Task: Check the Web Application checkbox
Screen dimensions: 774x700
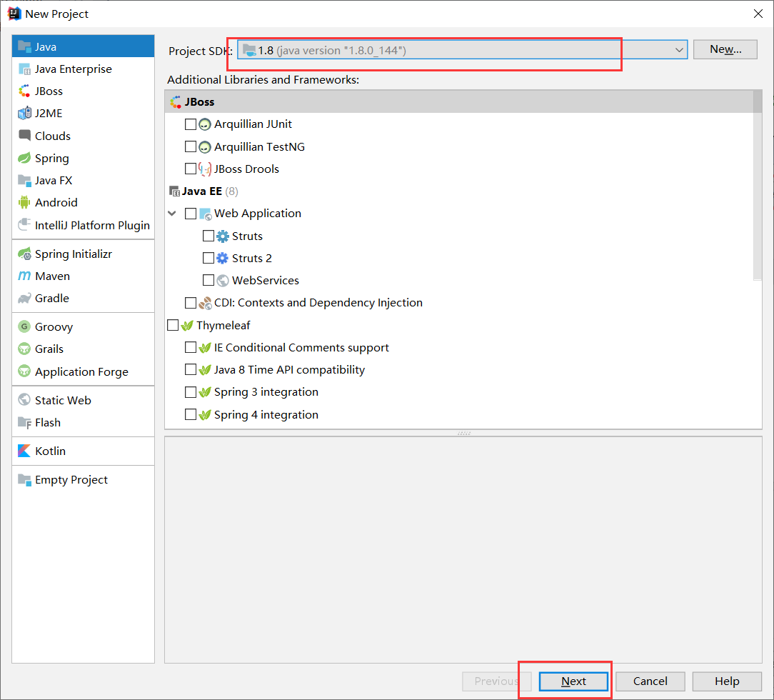Action: coord(191,214)
